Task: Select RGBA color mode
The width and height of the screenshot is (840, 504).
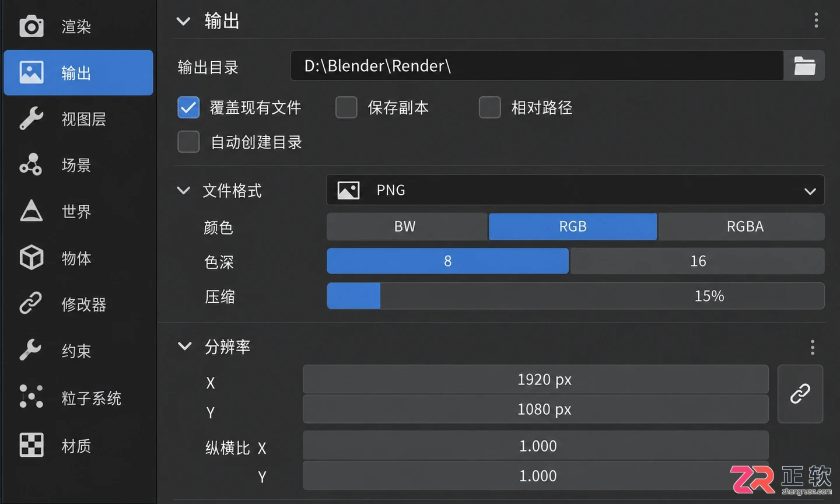Action: click(x=741, y=227)
